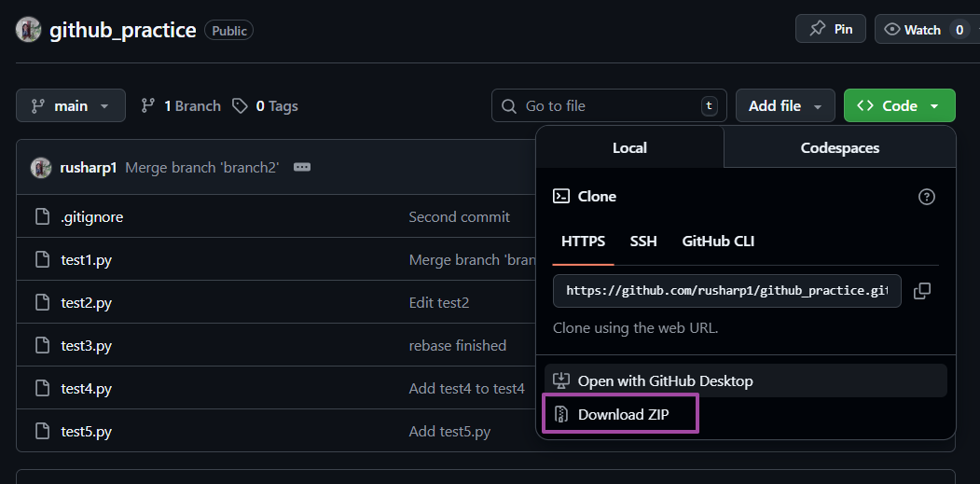Click the Pin button
The width and height of the screenshot is (980, 484).
pos(831,29)
